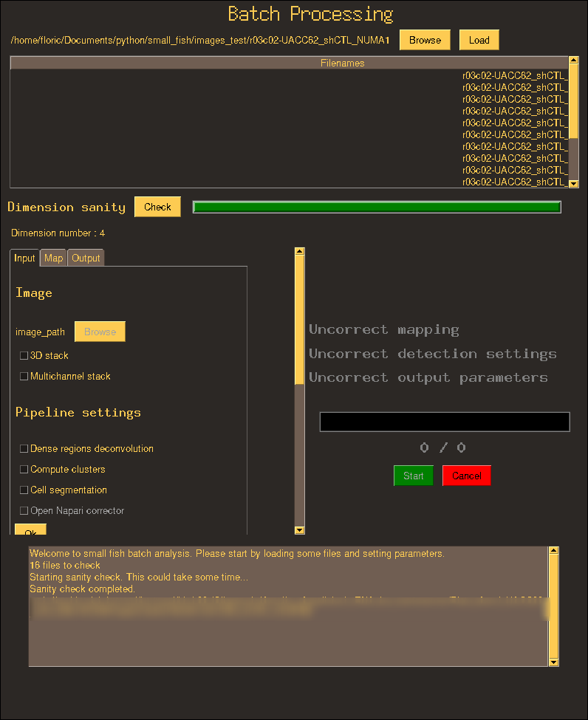
Task: Click the '16 files to check' log line
Action: click(x=65, y=565)
